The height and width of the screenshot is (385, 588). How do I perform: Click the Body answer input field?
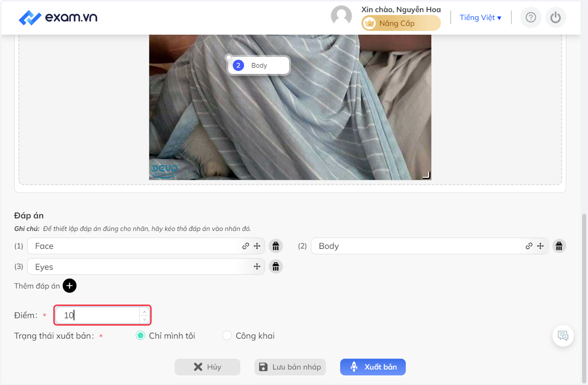(429, 246)
